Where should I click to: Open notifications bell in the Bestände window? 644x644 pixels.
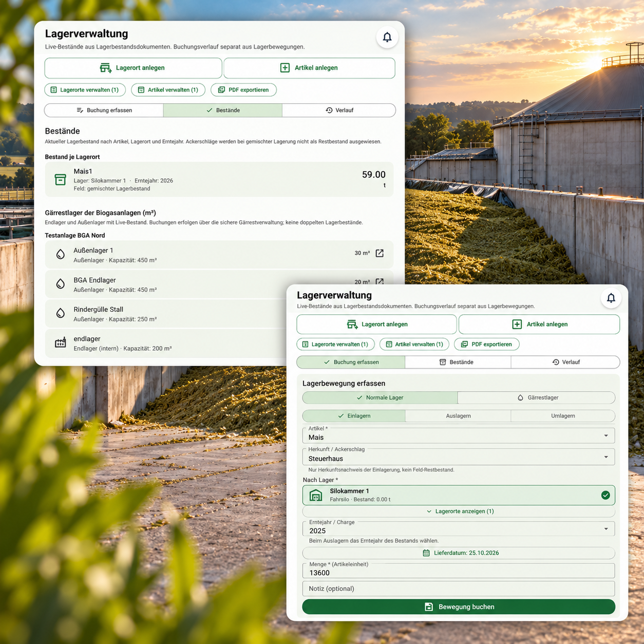(x=387, y=37)
